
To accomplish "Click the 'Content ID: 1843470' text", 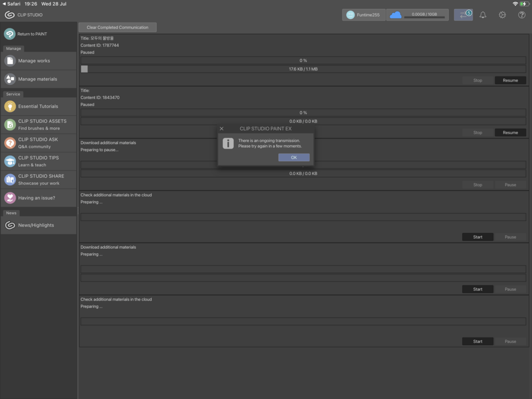I will [x=100, y=98].
